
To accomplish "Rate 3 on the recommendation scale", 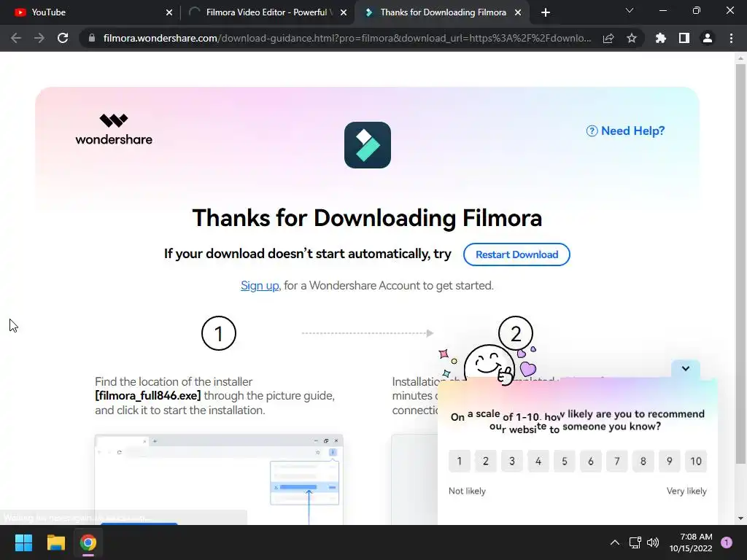I will [511, 461].
